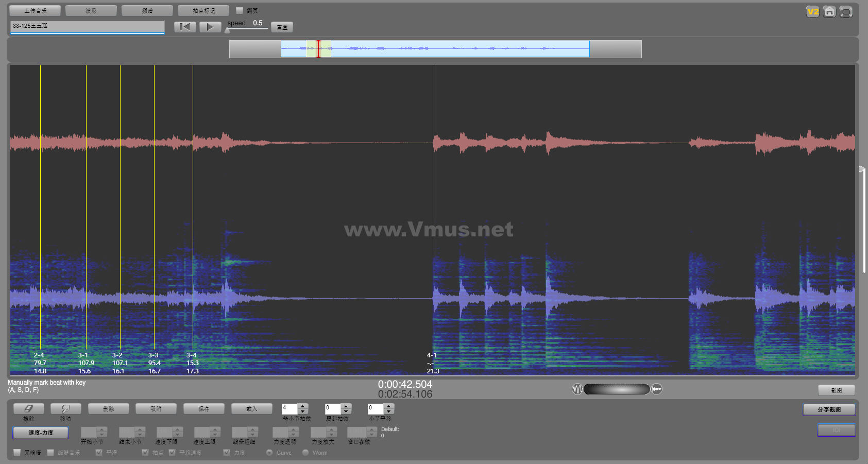Increase the 小节平移 stepper value

389,406
